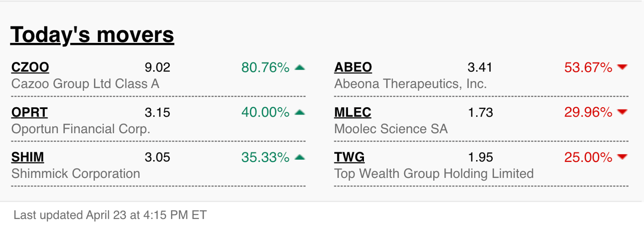Screen dimensions: 644x229
Task: Click the green up arrow beside OPRT's 40.00%
Action: tap(300, 112)
